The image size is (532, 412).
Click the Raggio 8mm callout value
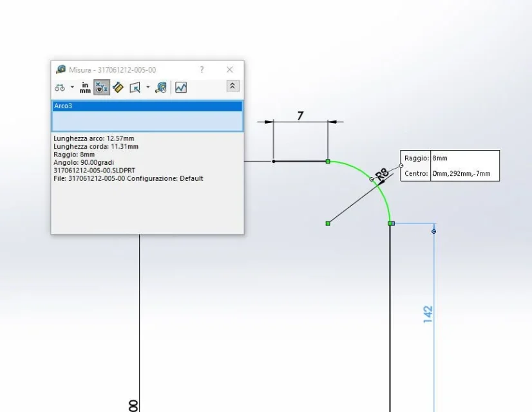pos(440,158)
